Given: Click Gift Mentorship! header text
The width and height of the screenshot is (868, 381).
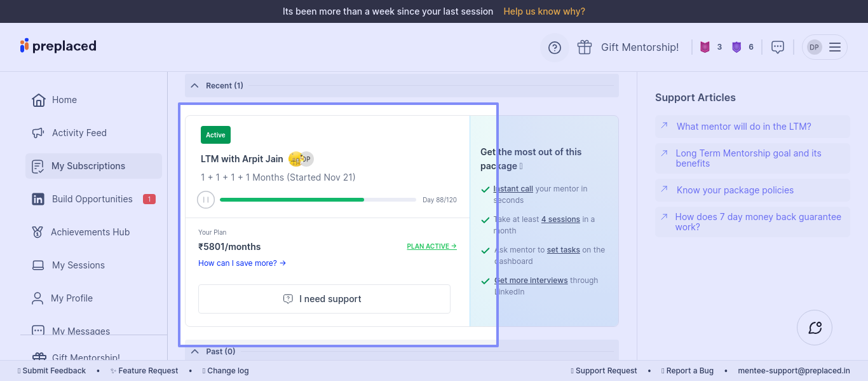Looking at the screenshot, I should (640, 47).
